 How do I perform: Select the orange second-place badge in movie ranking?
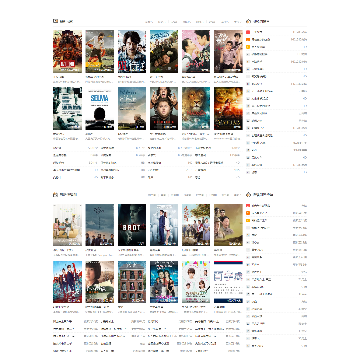(x=248, y=39)
